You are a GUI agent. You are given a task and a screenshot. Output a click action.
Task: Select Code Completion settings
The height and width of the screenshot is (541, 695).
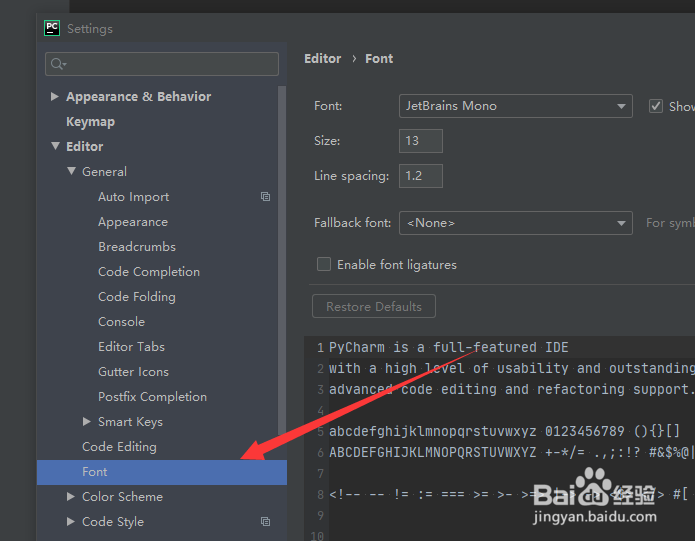[x=149, y=272]
